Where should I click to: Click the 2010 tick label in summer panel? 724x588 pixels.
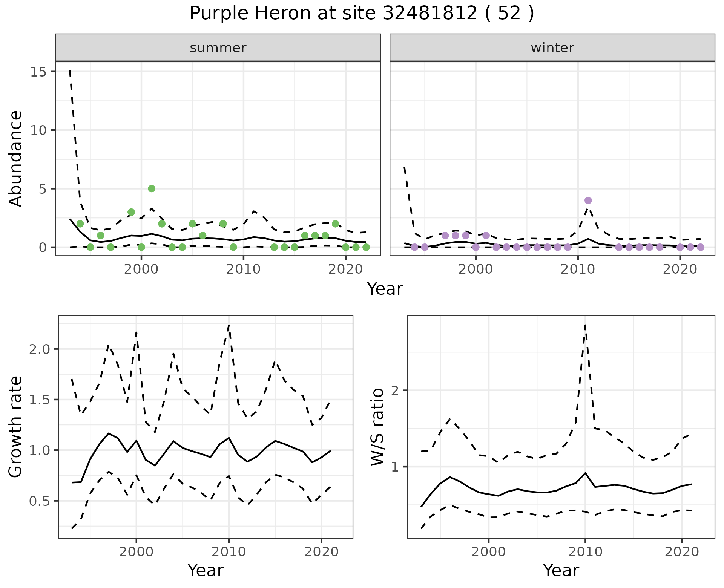(x=243, y=269)
